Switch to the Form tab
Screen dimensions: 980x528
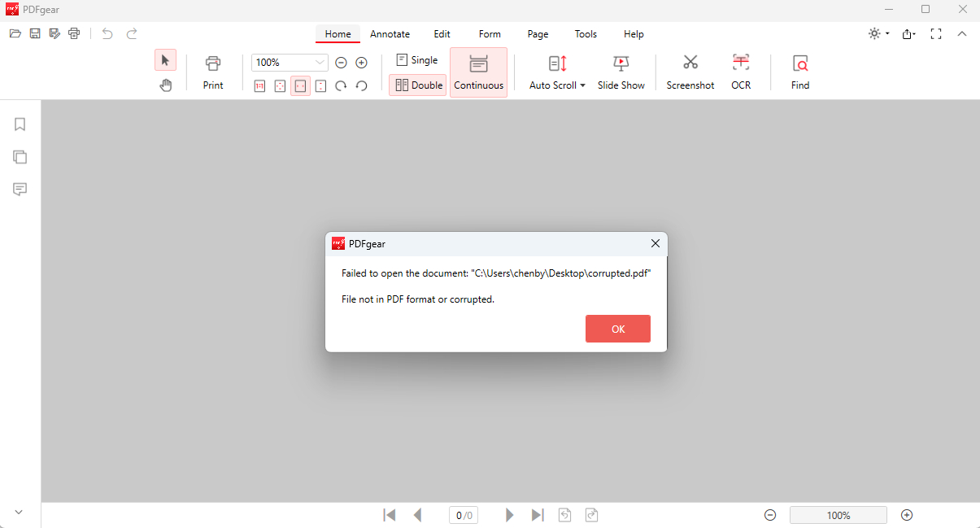[x=490, y=34]
